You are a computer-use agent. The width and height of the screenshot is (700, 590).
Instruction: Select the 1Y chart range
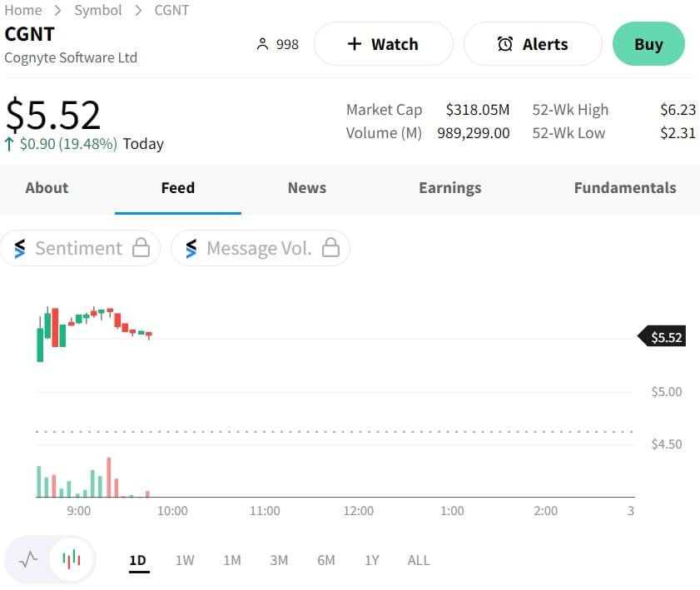click(372, 560)
